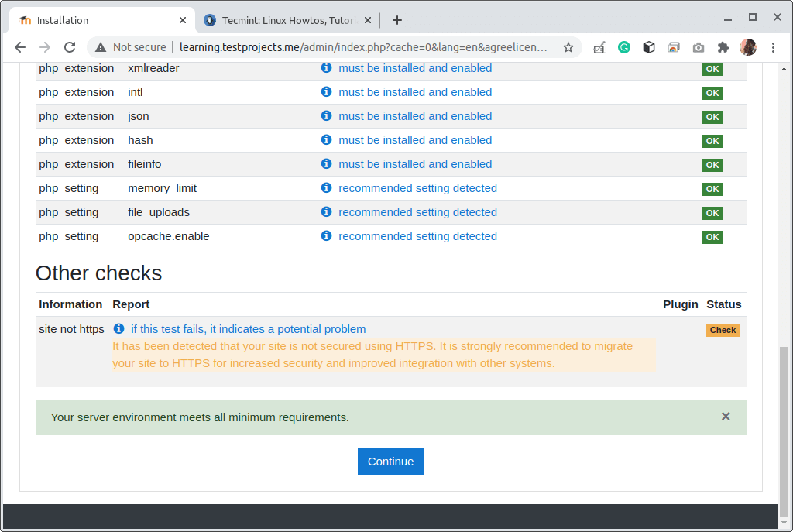
Task: Follow the if this test fails link
Action: click(247, 328)
